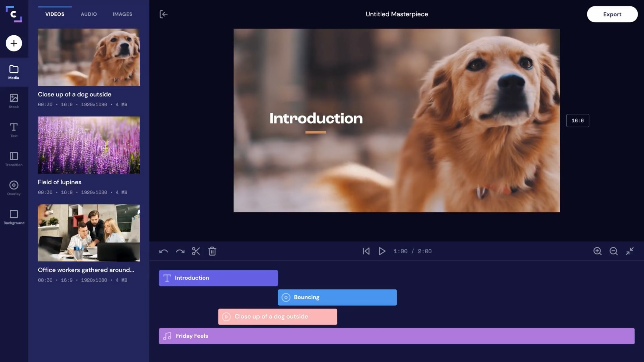Click undo arrow to reverse action

pyautogui.click(x=164, y=251)
